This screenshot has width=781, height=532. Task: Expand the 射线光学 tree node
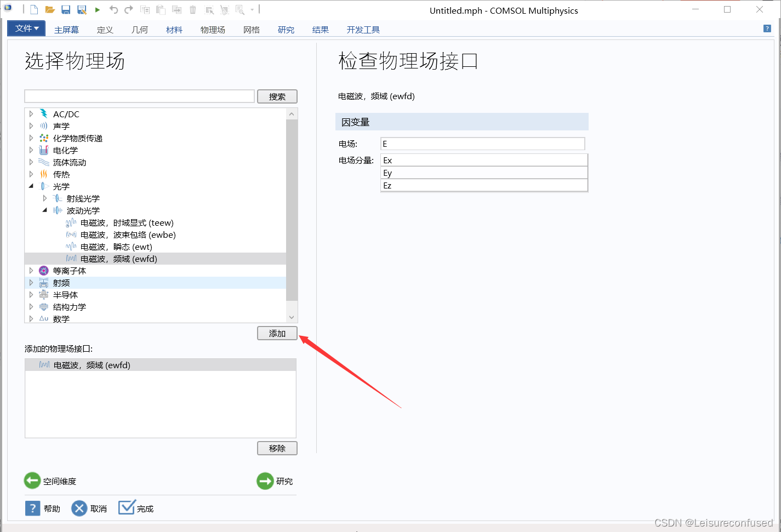[45, 198]
